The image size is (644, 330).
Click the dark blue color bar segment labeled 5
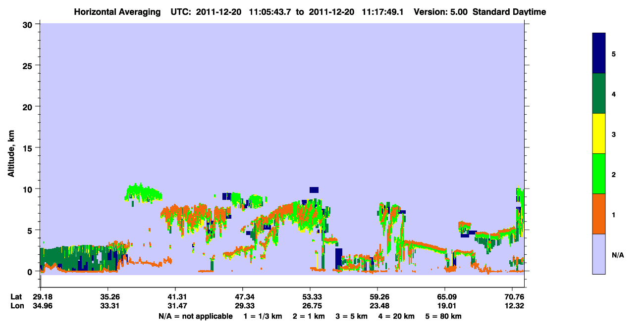point(599,53)
